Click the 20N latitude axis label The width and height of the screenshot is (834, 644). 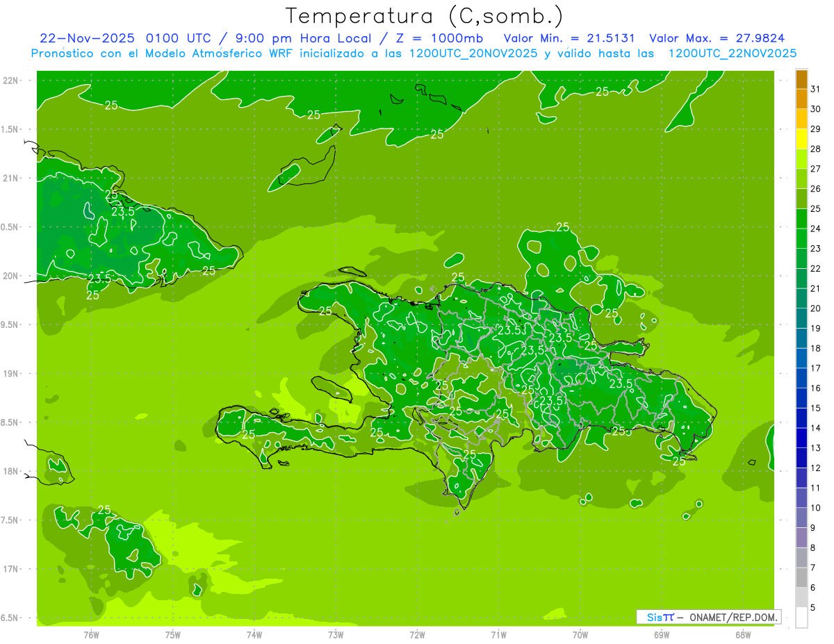pos(11,276)
